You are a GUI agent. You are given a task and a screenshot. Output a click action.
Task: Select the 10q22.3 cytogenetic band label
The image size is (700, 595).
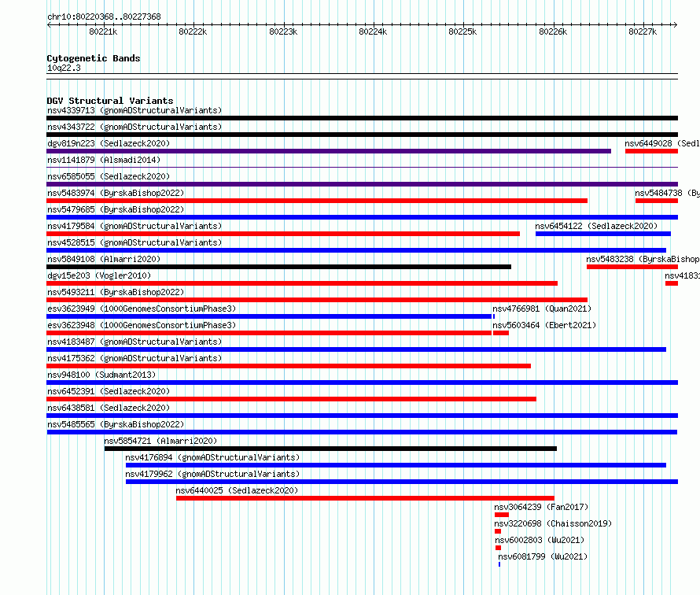point(64,68)
